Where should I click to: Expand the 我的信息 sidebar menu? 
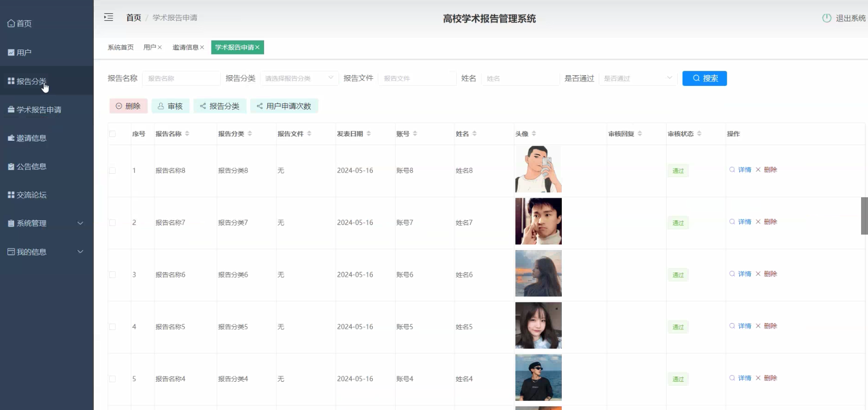[47, 252]
